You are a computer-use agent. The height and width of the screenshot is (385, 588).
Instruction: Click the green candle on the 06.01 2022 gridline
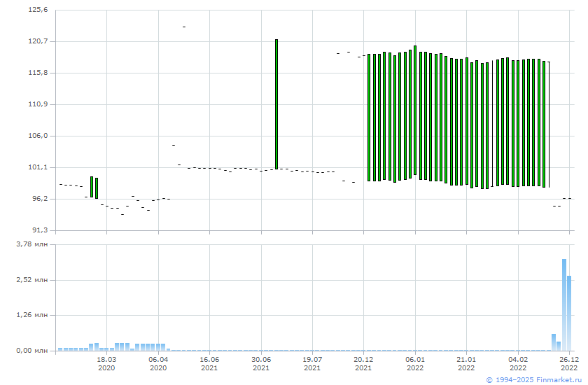pyautogui.click(x=415, y=110)
